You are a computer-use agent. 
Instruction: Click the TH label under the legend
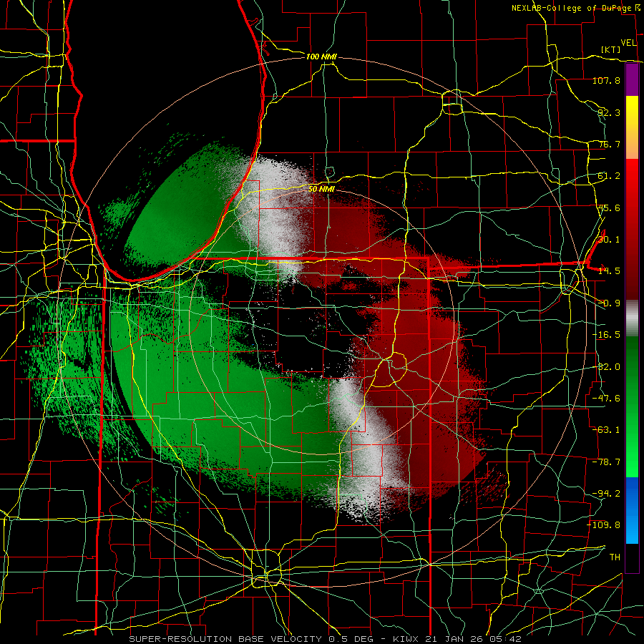pyautogui.click(x=615, y=557)
